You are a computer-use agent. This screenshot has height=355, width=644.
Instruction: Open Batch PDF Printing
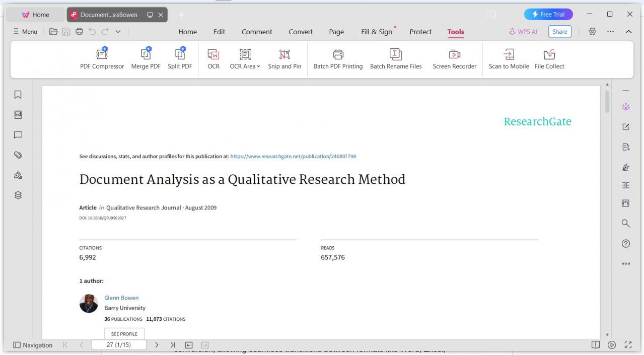pos(338,58)
